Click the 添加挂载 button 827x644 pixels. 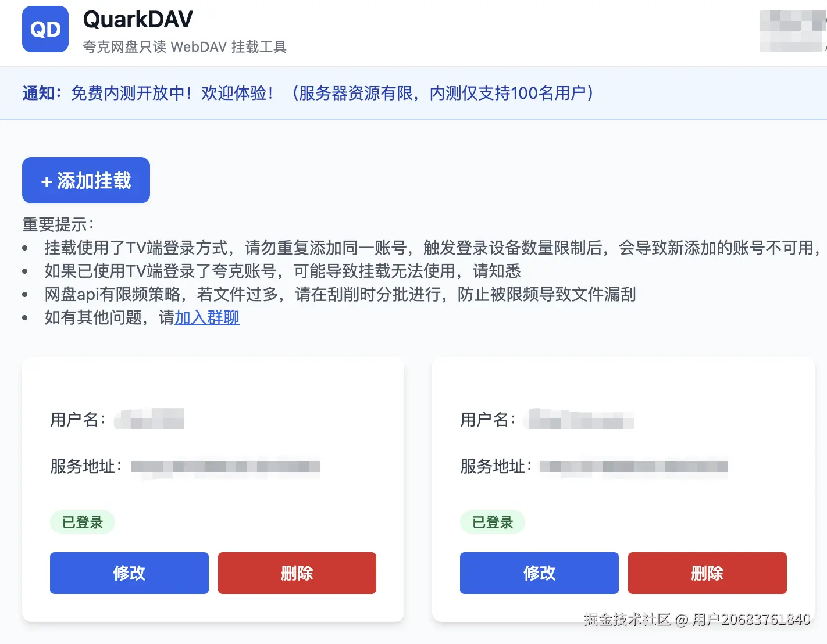pyautogui.click(x=85, y=180)
